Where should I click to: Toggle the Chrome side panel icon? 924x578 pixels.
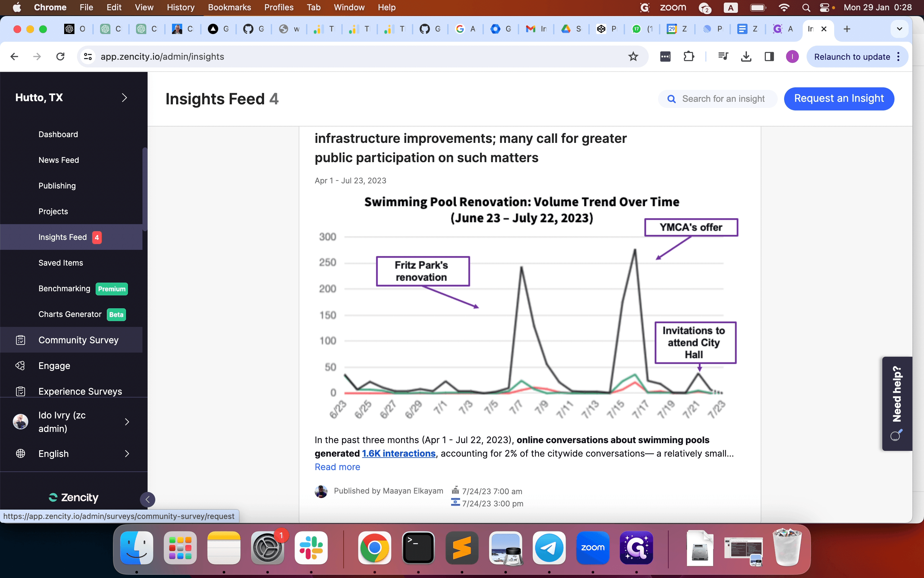pos(769,57)
